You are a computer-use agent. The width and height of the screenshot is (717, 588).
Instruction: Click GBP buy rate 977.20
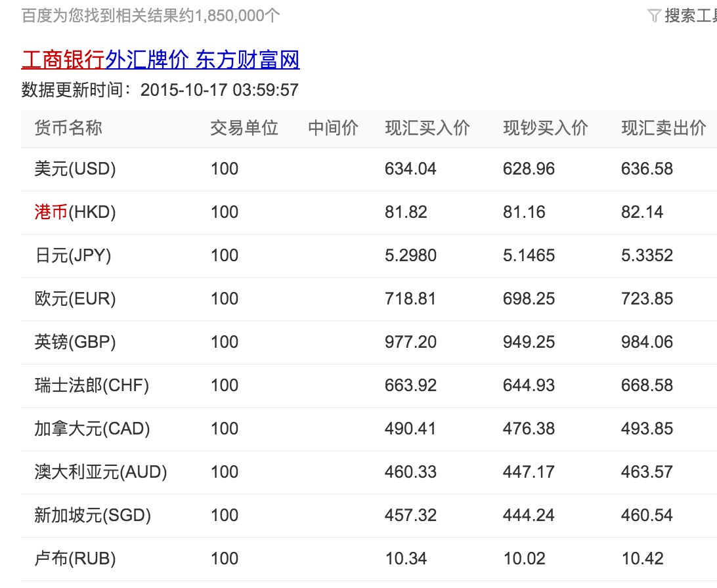coord(410,342)
